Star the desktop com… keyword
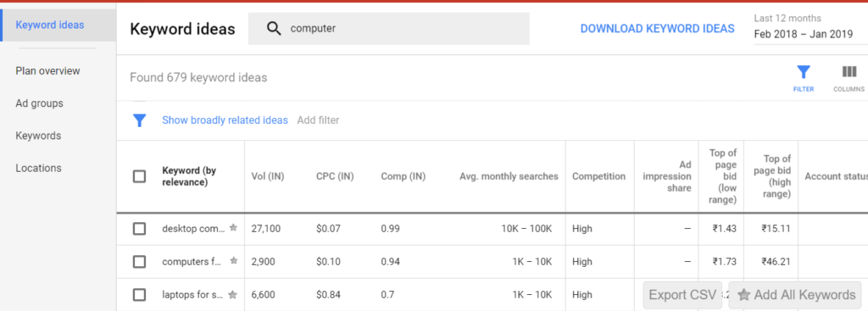Image resolution: width=868 pixels, height=311 pixels. (x=233, y=227)
